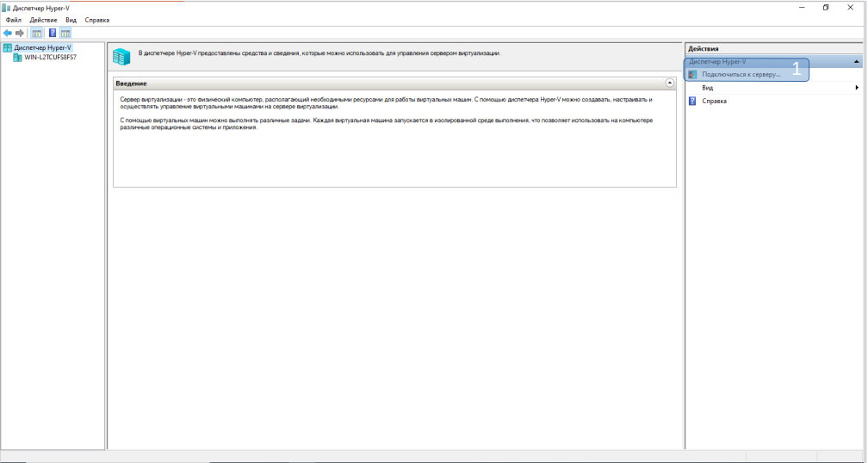The height and width of the screenshot is (463, 868).
Task: Open the Справка menu in menu bar
Action: click(96, 20)
